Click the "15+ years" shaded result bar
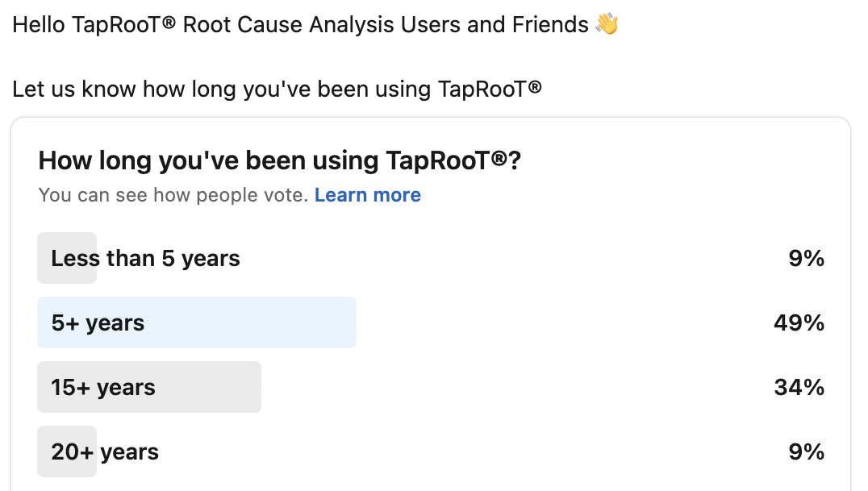The width and height of the screenshot is (868, 491). point(149,387)
